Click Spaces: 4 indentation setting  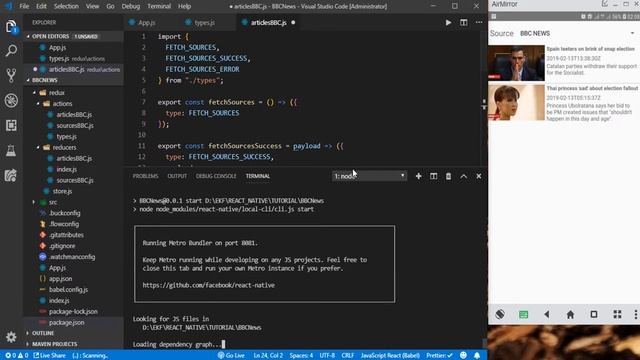pos(301,356)
